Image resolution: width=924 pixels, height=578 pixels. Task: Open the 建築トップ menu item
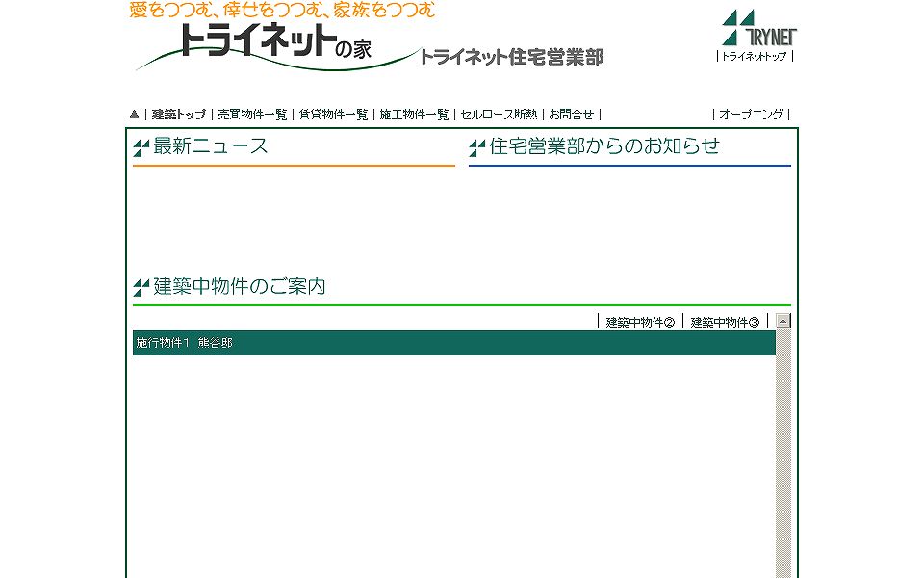click(178, 114)
